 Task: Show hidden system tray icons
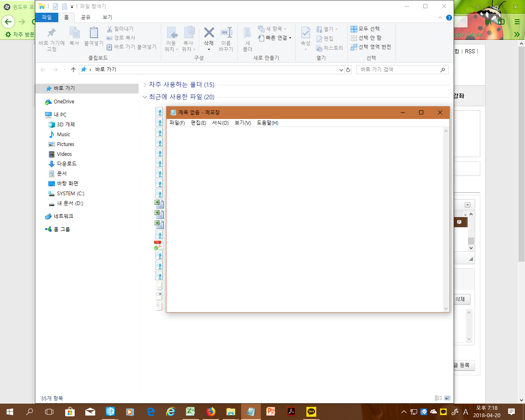(404, 412)
